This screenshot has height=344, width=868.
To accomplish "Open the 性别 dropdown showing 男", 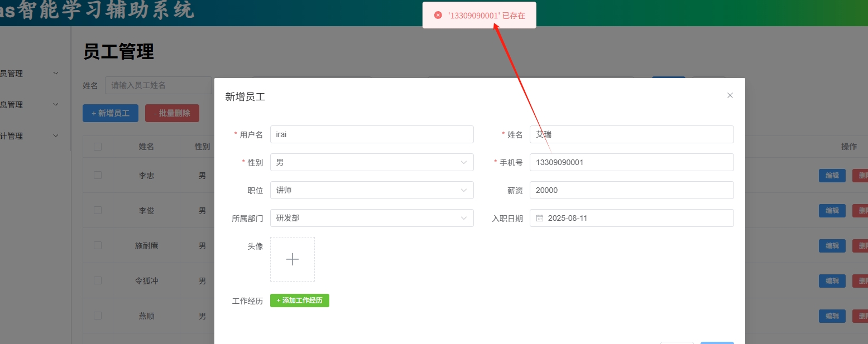I will (x=371, y=162).
